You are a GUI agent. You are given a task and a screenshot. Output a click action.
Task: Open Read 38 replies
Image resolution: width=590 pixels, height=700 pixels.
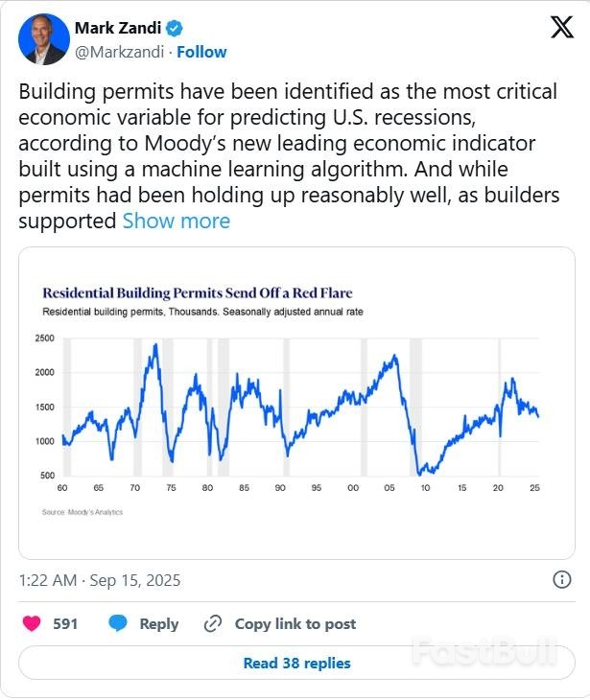(296, 663)
